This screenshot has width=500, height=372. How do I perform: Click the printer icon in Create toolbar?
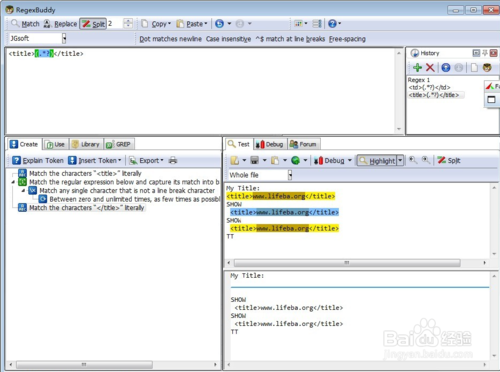[173, 160]
